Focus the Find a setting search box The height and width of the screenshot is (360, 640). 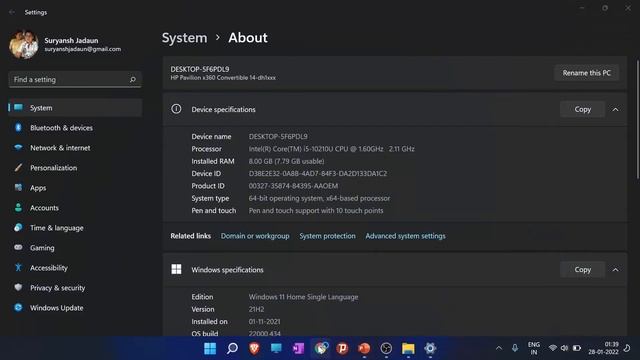[x=75, y=80]
